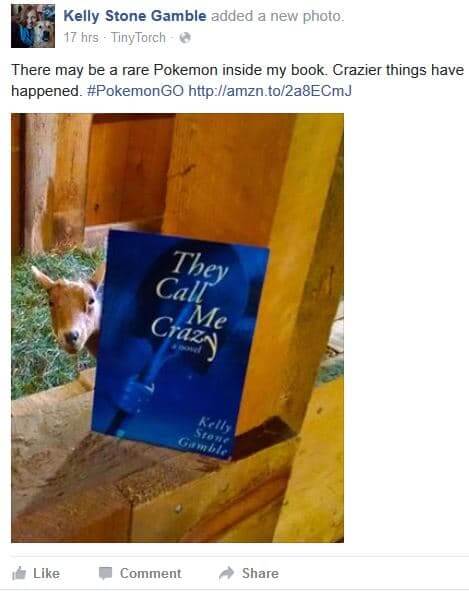The width and height of the screenshot is (469, 591).
Task: Click the Like button label
Action: [x=46, y=573]
